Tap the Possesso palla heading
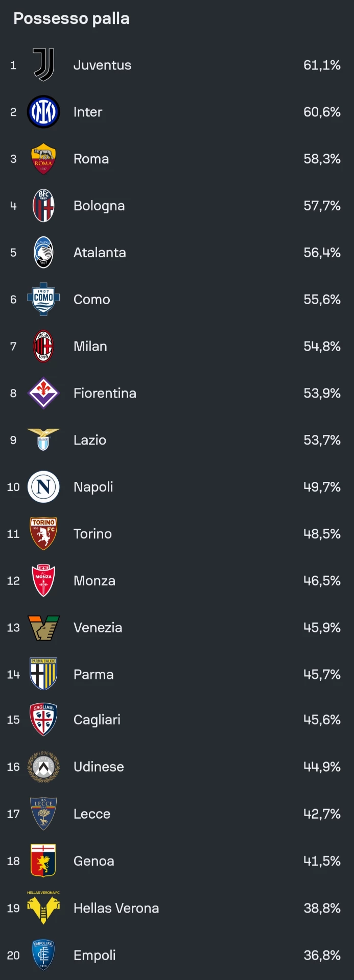Image resolution: width=354 pixels, height=980 pixels. tap(72, 18)
